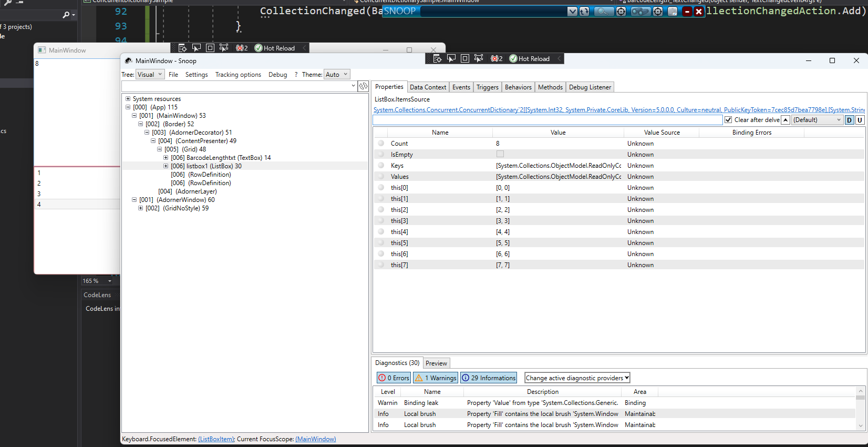
Task: Open the Tree Visual dropdown
Action: [x=150, y=75]
